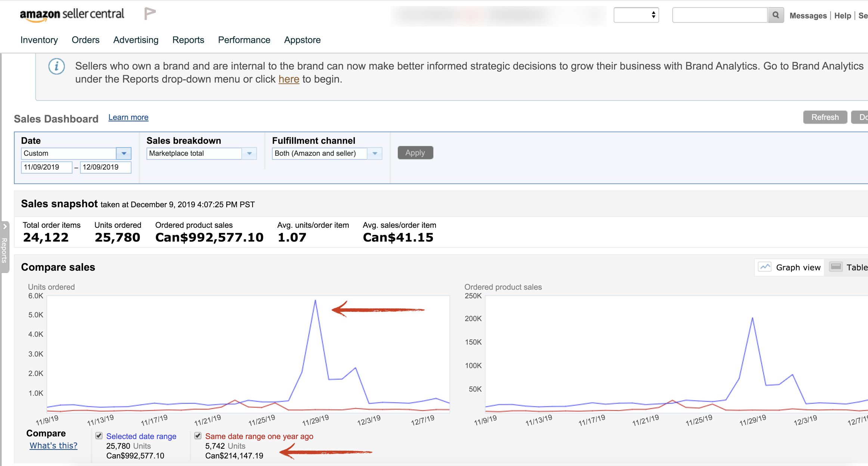Screen dimensions: 868x466
Task: Click the Refresh button
Action: [x=825, y=117]
